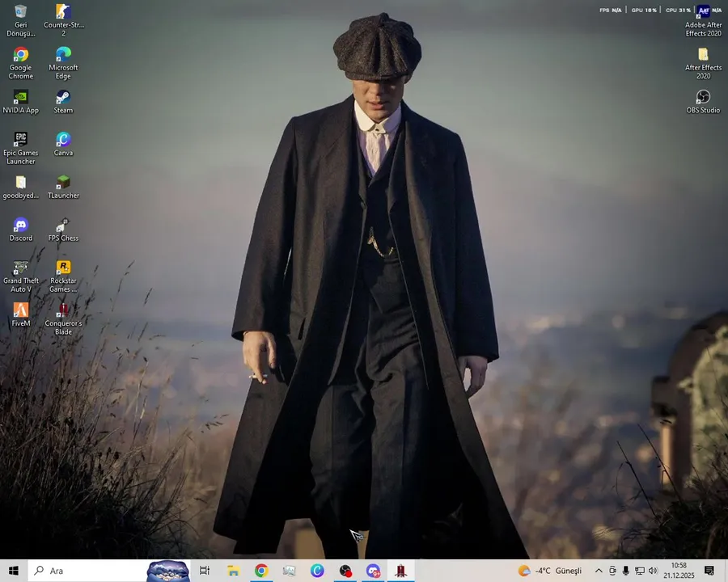Switch to Discord in the taskbar
The height and width of the screenshot is (582, 728).
pos(373,571)
